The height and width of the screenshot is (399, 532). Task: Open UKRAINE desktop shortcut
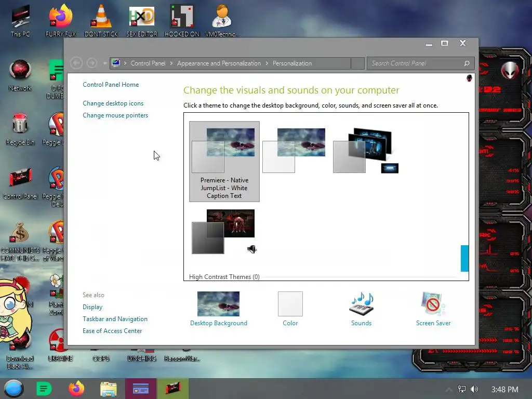[x=60, y=344]
